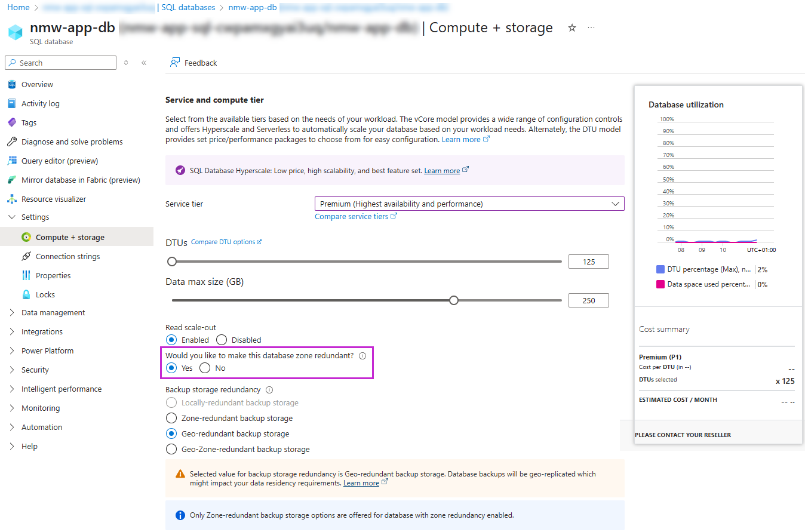Image resolution: width=805 pixels, height=532 pixels.
Task: Expand the Data management section
Action: tap(54, 312)
